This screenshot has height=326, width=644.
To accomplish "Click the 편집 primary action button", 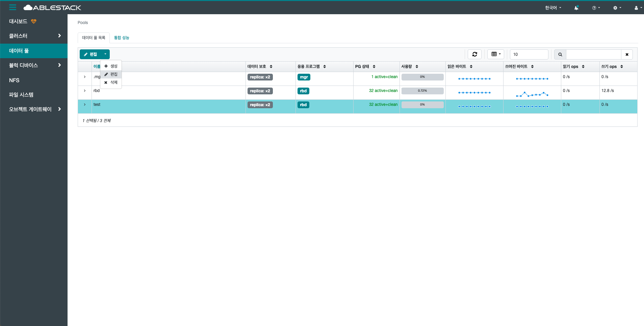I will 91,54.
